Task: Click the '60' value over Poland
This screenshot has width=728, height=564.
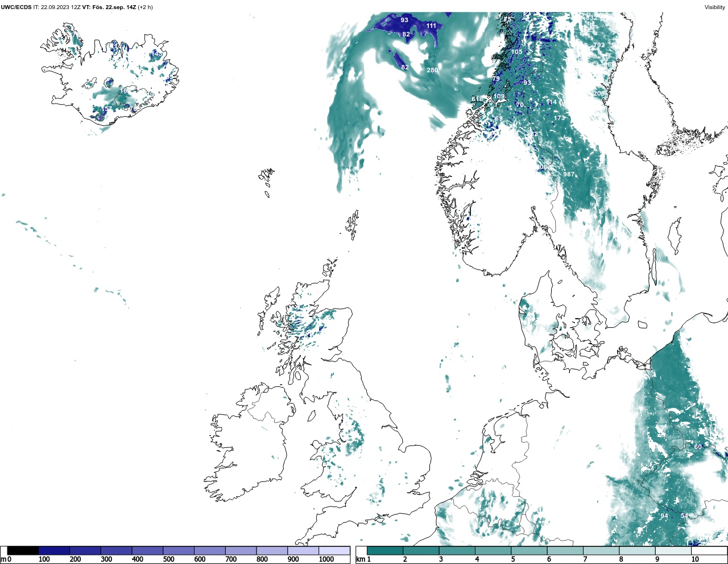Action: tap(698, 447)
